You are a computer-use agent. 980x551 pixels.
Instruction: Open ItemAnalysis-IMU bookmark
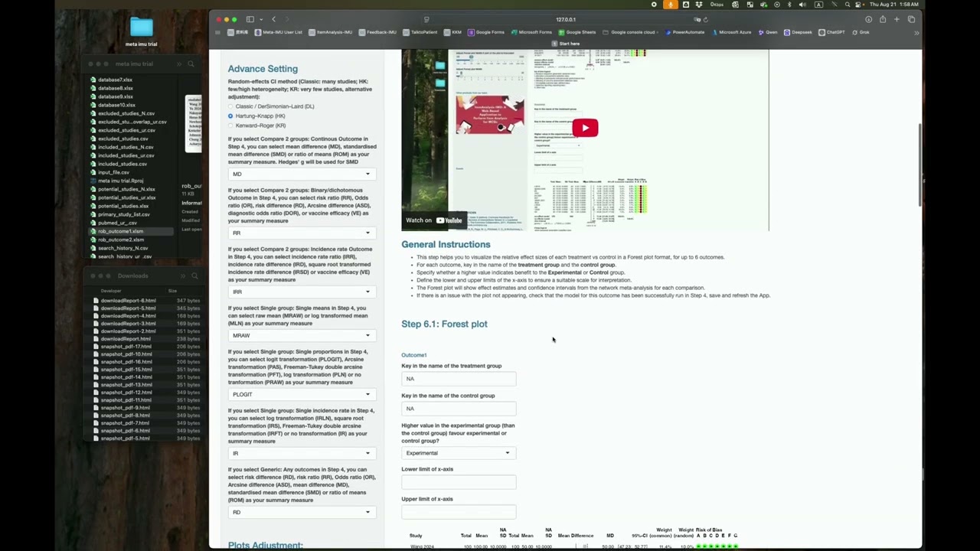click(x=330, y=32)
